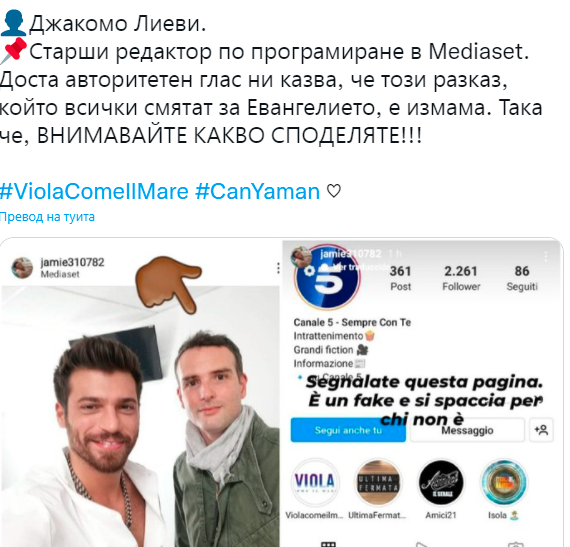
Task: Open the 2.261 Follower count
Action: pyautogui.click(x=461, y=278)
